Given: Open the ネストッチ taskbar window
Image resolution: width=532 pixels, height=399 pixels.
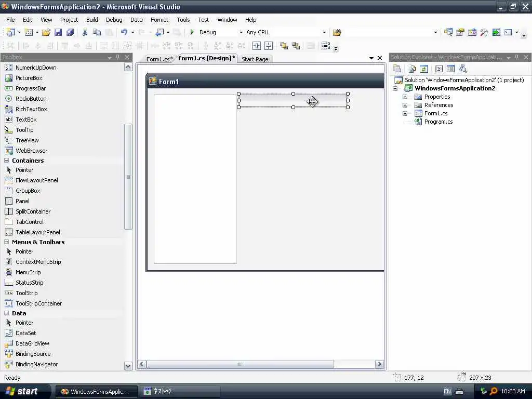Looking at the screenshot, I should tap(180, 392).
